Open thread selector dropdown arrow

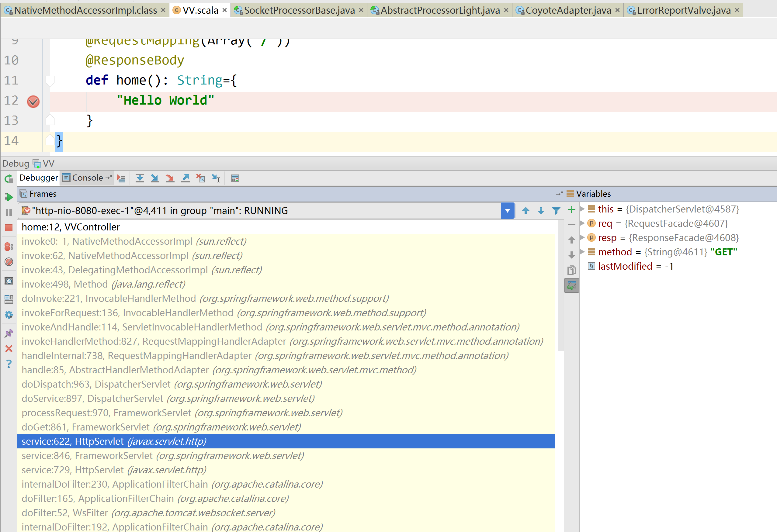click(508, 211)
